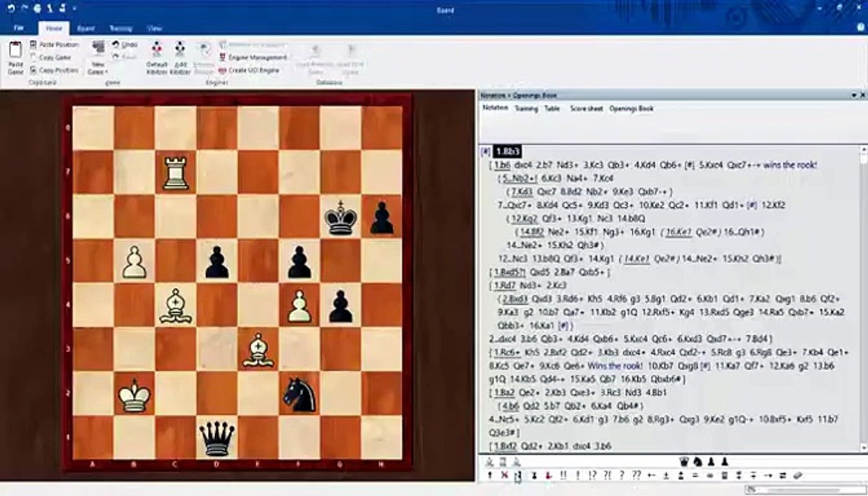Click the black knight on f2
The width and height of the screenshot is (868, 496).
pyautogui.click(x=299, y=393)
